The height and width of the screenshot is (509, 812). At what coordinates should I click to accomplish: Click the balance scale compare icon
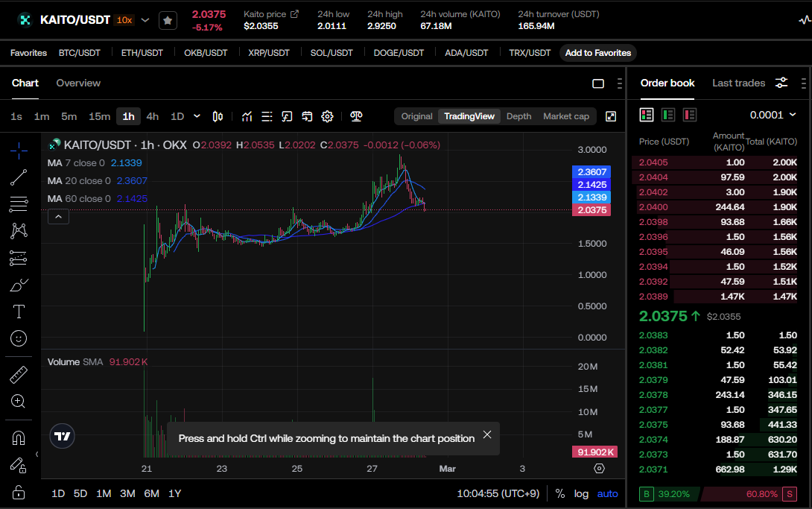356,116
